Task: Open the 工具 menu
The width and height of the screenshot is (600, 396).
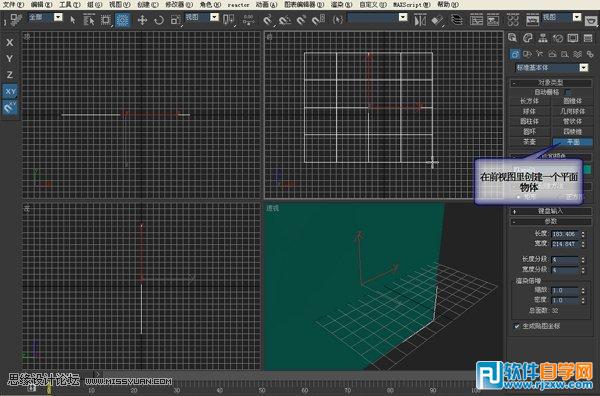Action: pyautogui.click(x=70, y=5)
